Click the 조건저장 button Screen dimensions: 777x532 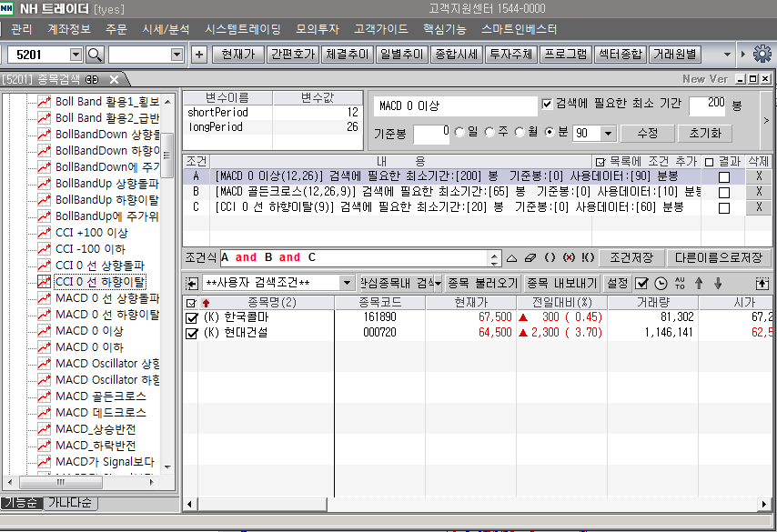631,257
